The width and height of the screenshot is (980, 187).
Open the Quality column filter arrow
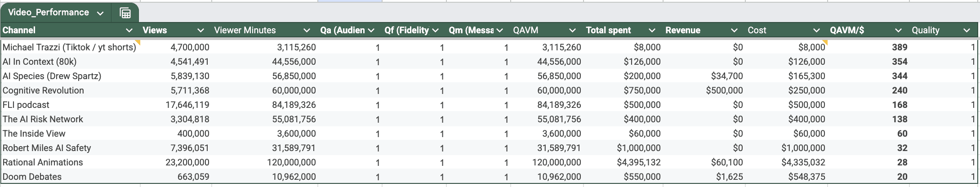(967, 31)
